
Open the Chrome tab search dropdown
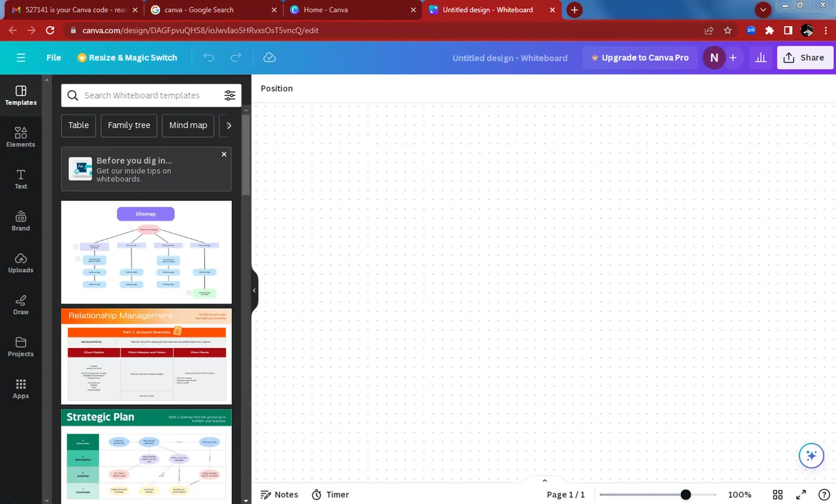(763, 10)
